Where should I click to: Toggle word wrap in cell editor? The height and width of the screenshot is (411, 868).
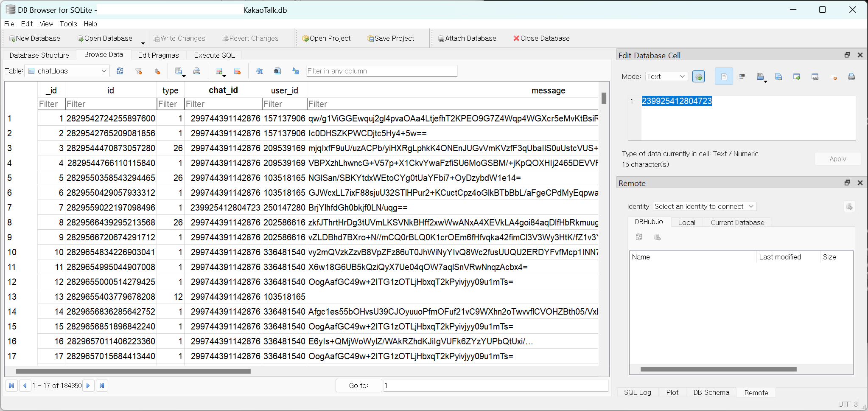pos(724,76)
